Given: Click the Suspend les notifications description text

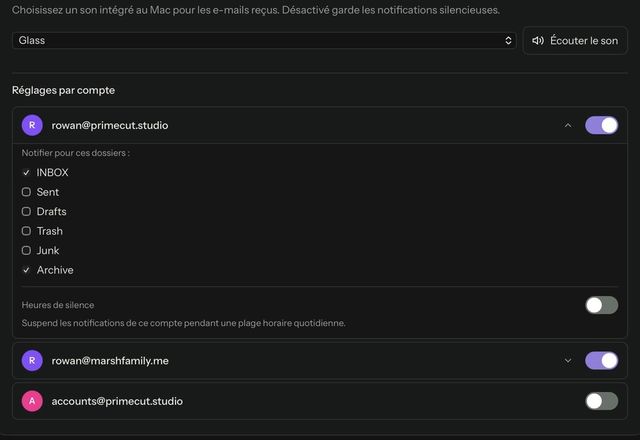Looking at the screenshot, I should [x=184, y=323].
